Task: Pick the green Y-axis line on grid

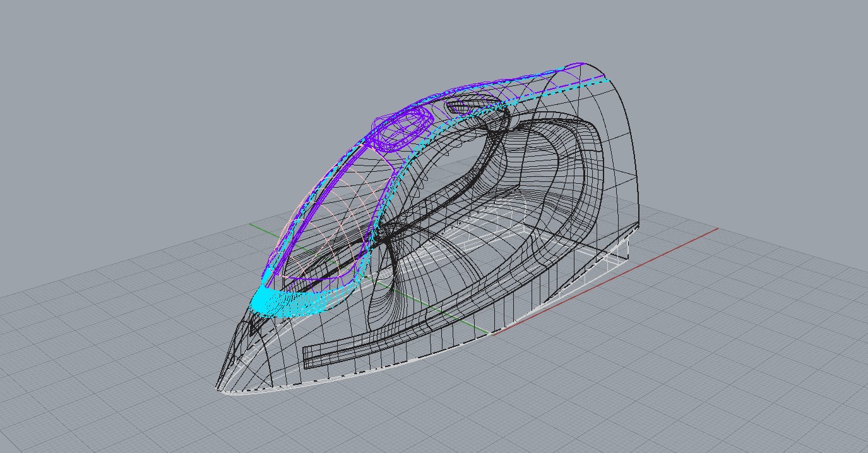Action: (371, 277)
